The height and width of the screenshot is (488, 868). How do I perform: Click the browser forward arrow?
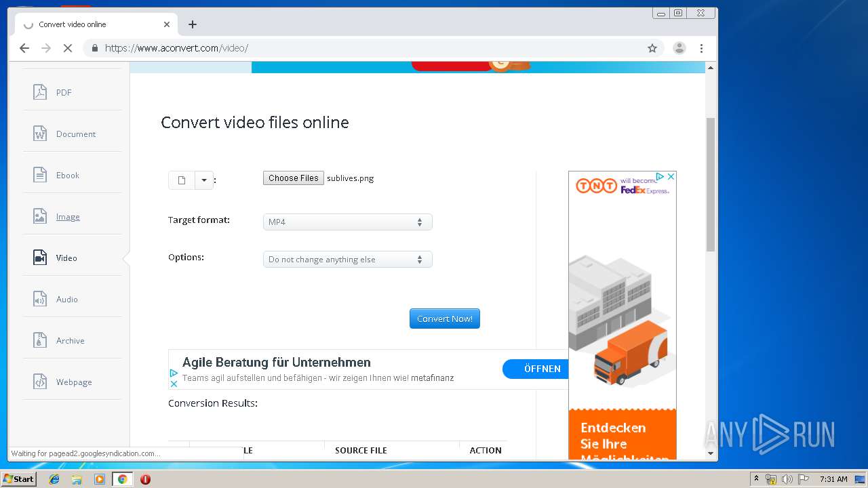(x=46, y=48)
